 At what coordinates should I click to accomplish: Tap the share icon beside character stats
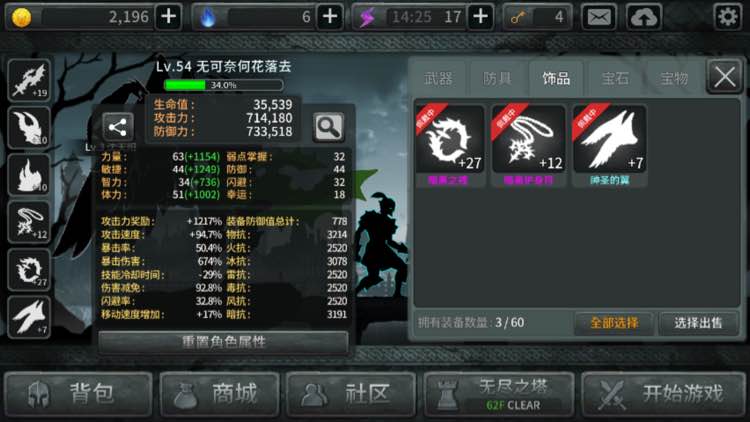point(117,127)
